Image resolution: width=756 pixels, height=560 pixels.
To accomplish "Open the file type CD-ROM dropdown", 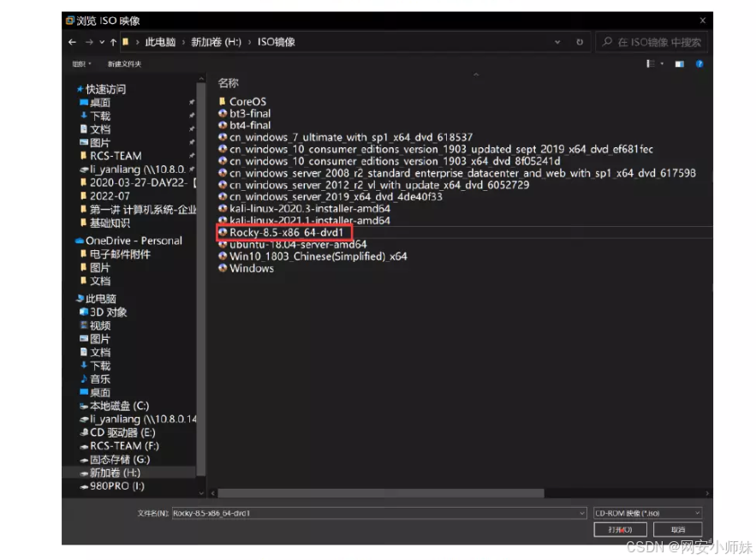I will (x=647, y=513).
